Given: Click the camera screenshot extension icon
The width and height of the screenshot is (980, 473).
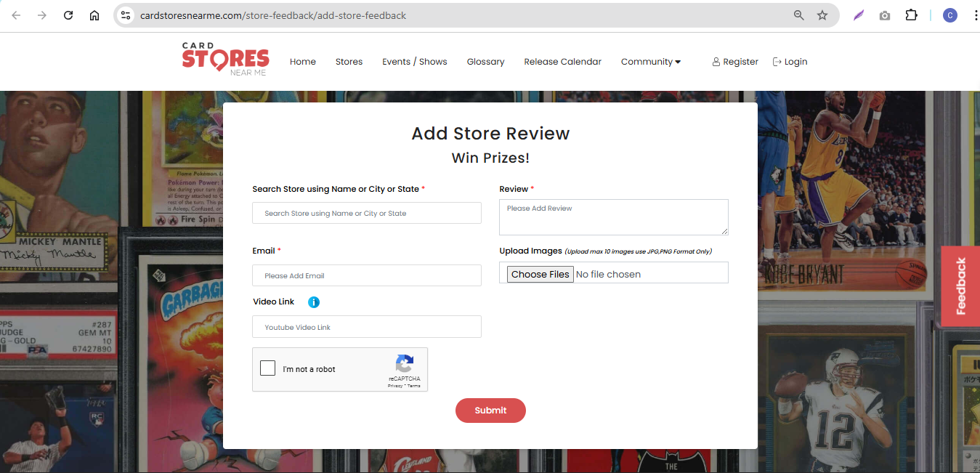Looking at the screenshot, I should click(x=884, y=15).
